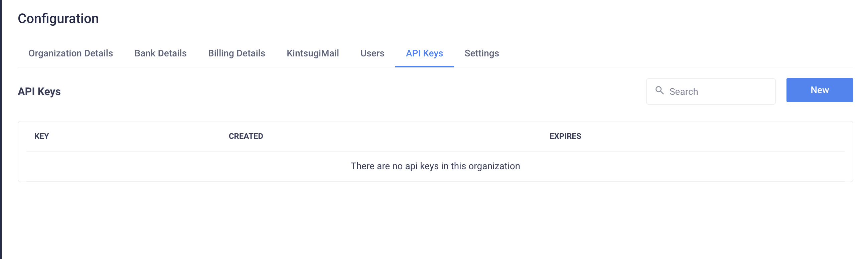Select the API Keys tab

coord(424,53)
